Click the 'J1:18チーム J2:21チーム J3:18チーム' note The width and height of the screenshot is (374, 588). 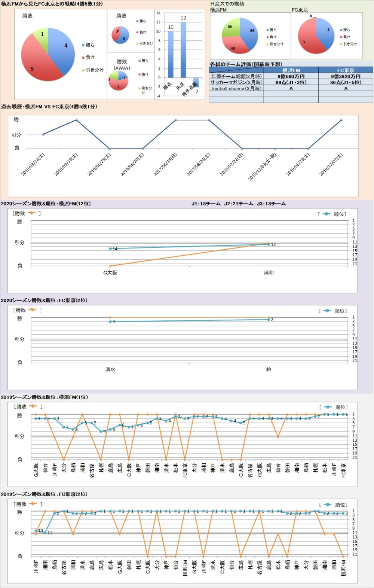(239, 204)
